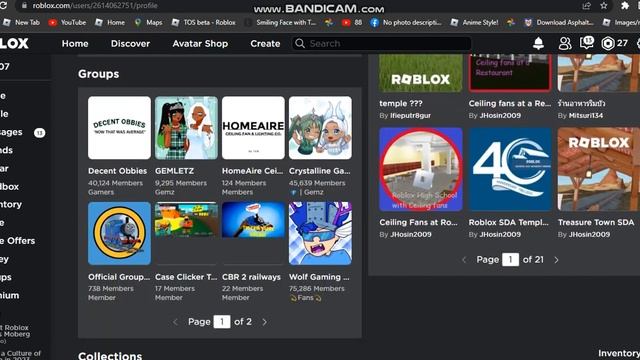The height and width of the screenshot is (360, 640).
Task: Open Create in Roblox navigation
Action: pyautogui.click(x=265, y=44)
